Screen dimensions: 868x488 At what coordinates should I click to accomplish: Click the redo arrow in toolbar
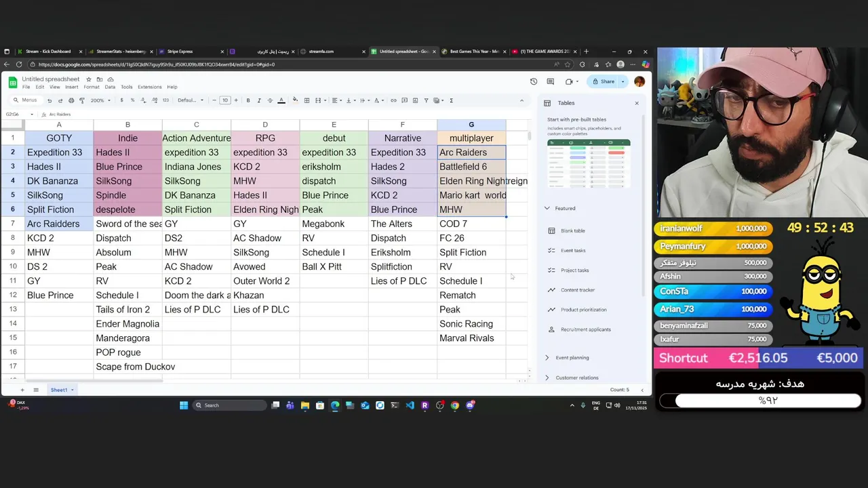click(x=60, y=100)
